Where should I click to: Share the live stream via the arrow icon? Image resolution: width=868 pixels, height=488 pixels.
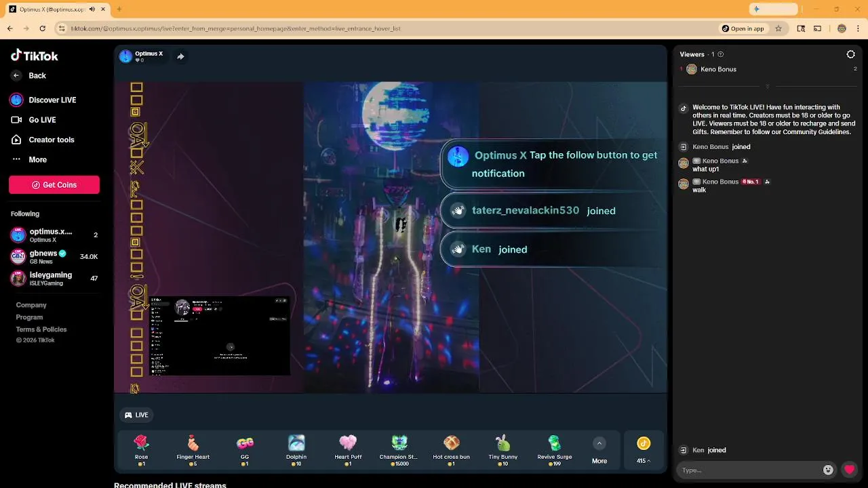180,56
